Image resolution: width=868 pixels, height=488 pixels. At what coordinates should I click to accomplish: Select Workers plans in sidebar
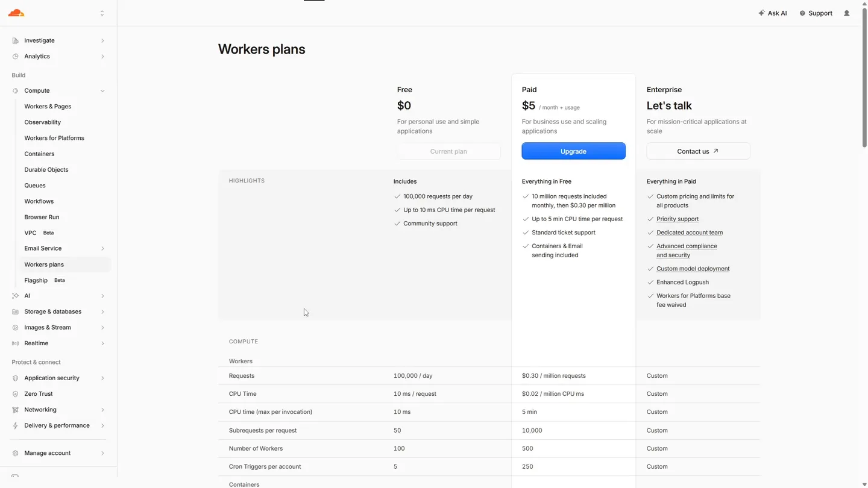tap(65, 264)
